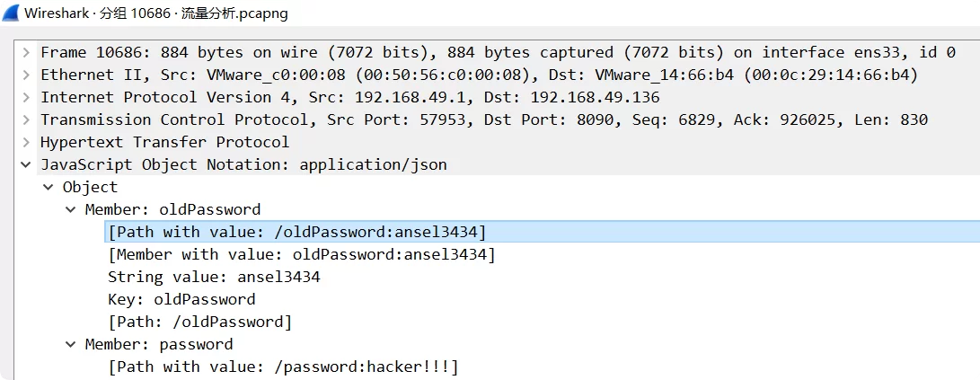Collapse the Member: password arrow
The image size is (980, 380).
pos(71,345)
